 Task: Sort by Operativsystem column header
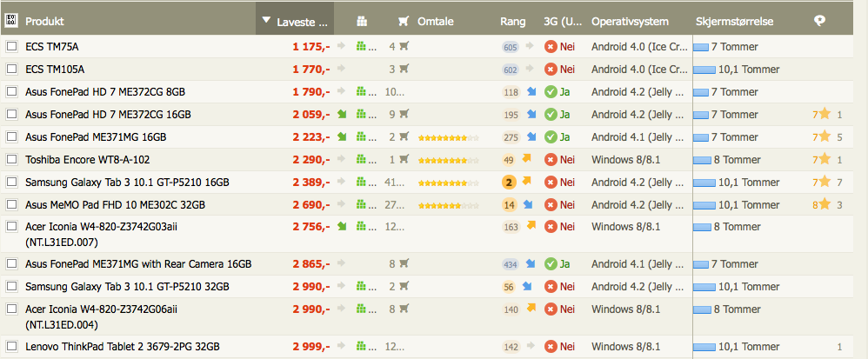[x=630, y=22]
